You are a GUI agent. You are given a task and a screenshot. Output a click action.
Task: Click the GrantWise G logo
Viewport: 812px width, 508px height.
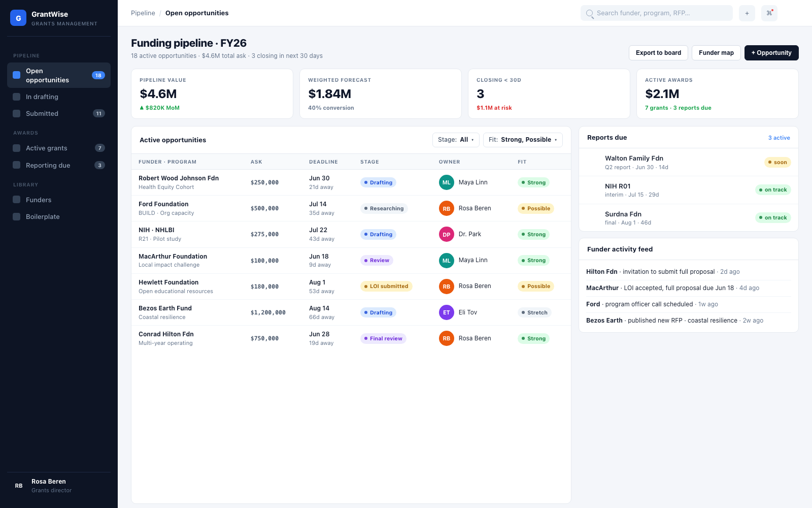18,18
